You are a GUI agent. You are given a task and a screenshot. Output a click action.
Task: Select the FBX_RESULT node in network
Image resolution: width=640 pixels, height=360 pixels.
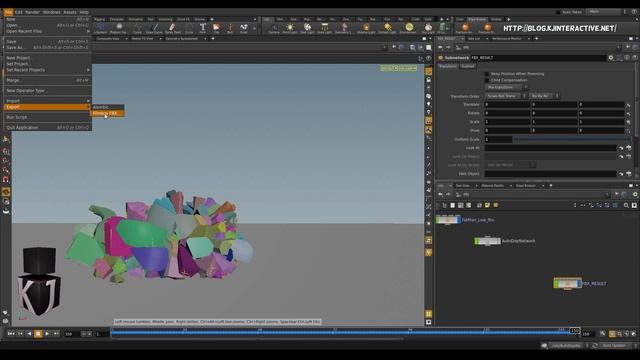pyautogui.click(x=567, y=283)
